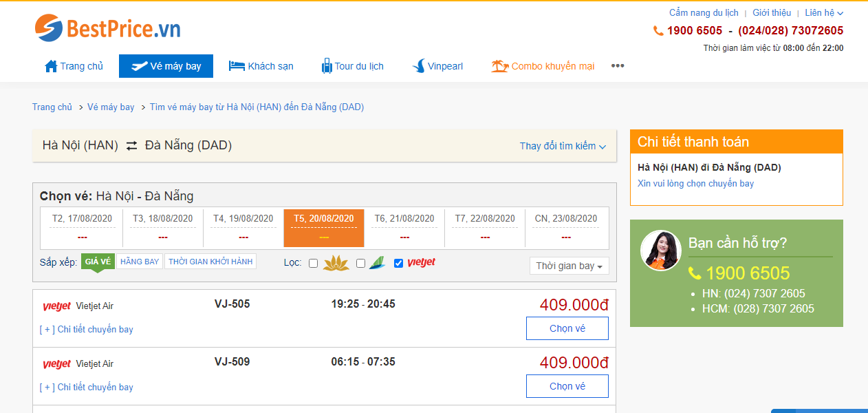Image resolution: width=868 pixels, height=413 pixels.
Task: Click the Bamboo Airways logo filter
Action: point(376,263)
